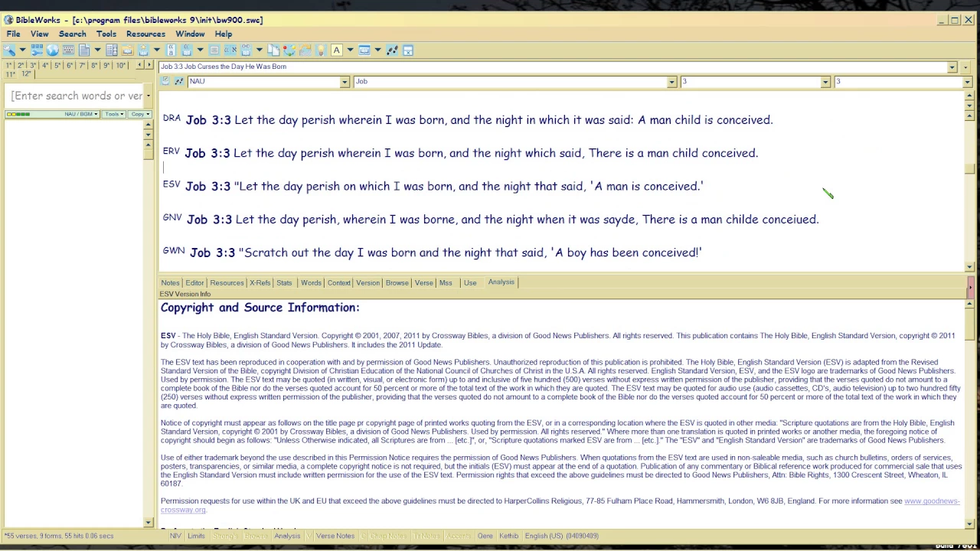This screenshot has height=551, width=980.
Task: Show next search tabs with right arrow
Action: 149,65
